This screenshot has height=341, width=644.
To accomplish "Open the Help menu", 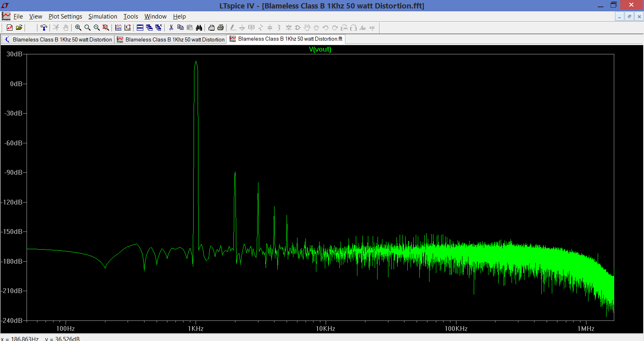I will coord(180,17).
